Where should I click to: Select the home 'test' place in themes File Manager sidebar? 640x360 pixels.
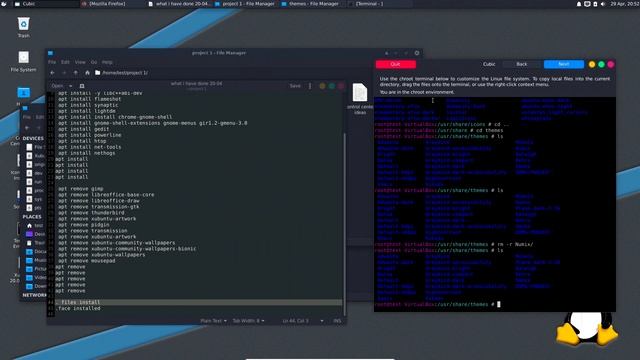tap(35, 225)
